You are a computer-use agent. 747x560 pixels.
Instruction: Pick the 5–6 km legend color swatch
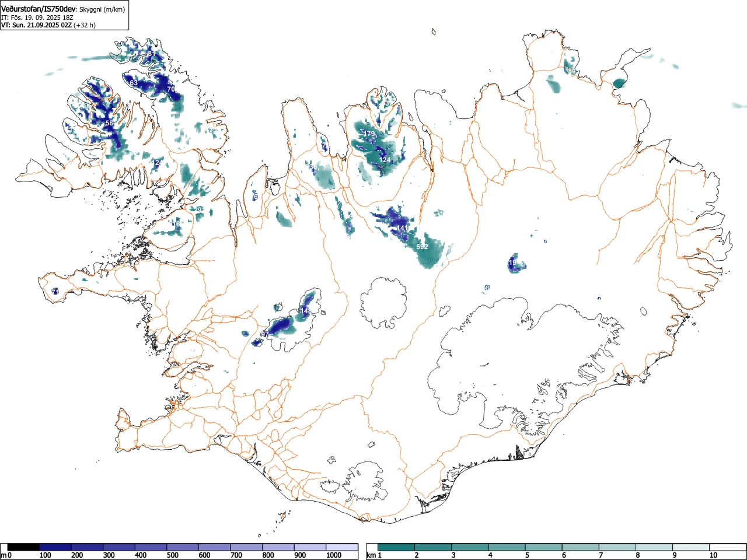click(x=543, y=547)
